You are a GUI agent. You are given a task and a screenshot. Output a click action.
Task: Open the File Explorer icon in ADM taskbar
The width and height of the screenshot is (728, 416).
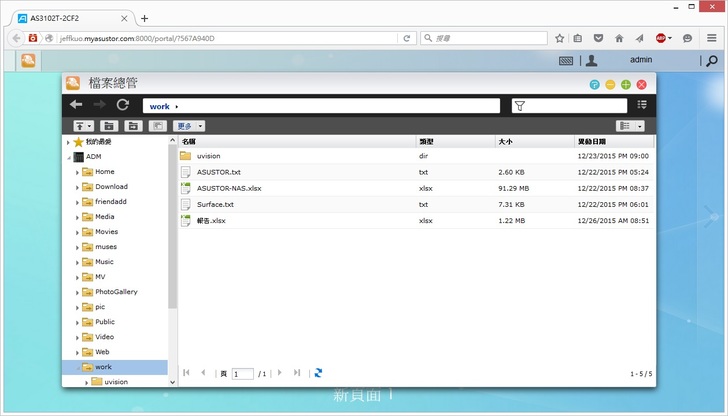[30, 61]
